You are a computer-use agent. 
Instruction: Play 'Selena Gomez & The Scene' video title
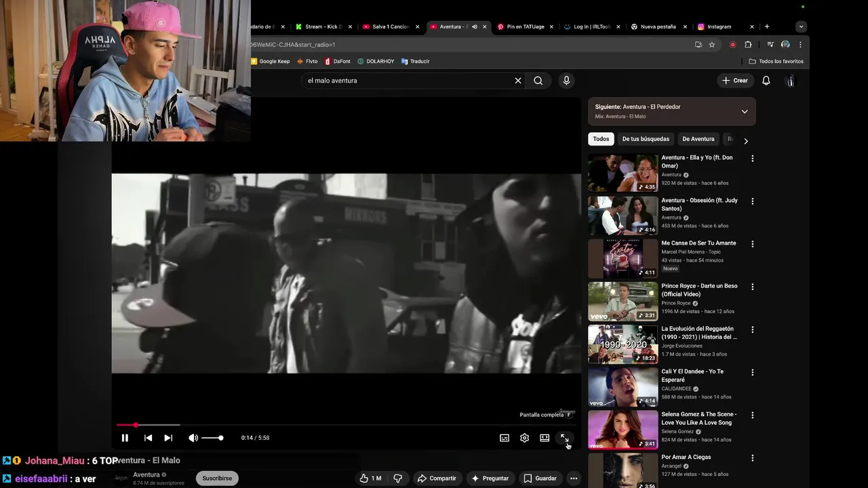pyautogui.click(x=698, y=418)
